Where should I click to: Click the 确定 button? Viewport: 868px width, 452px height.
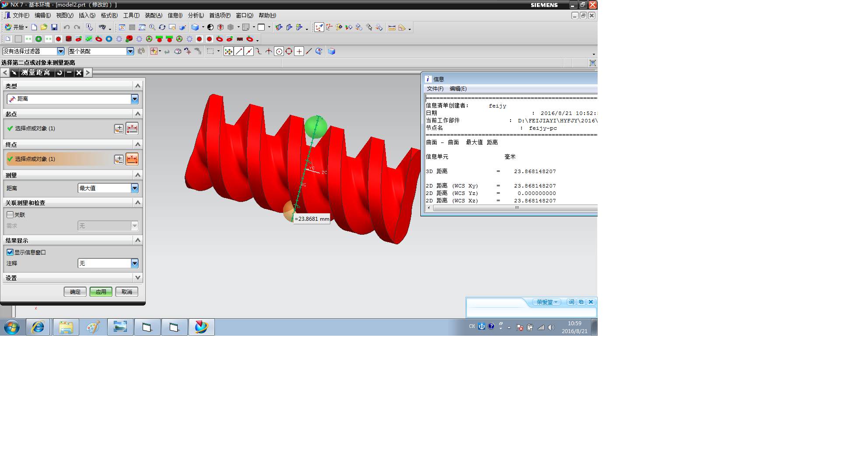(75, 292)
